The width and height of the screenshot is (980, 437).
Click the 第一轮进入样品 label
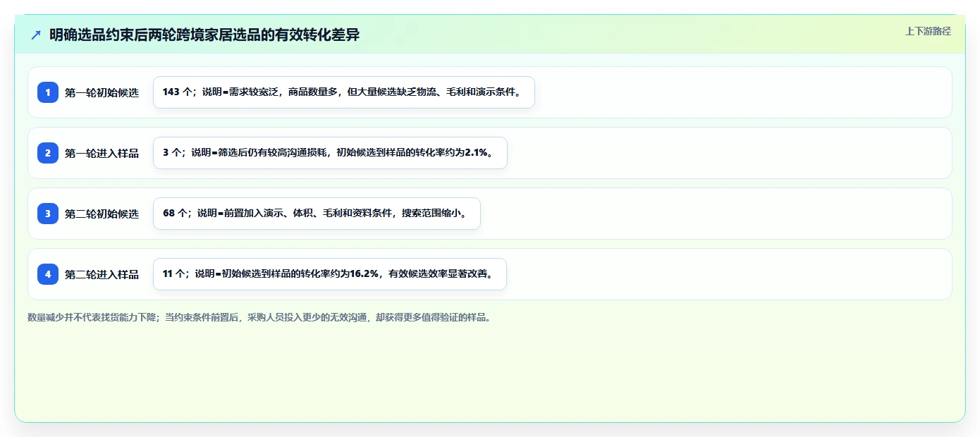102,153
